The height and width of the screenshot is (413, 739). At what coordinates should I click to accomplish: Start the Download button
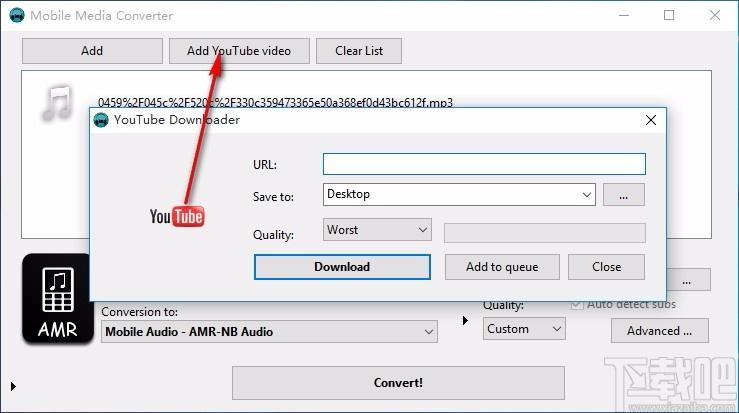tap(342, 267)
